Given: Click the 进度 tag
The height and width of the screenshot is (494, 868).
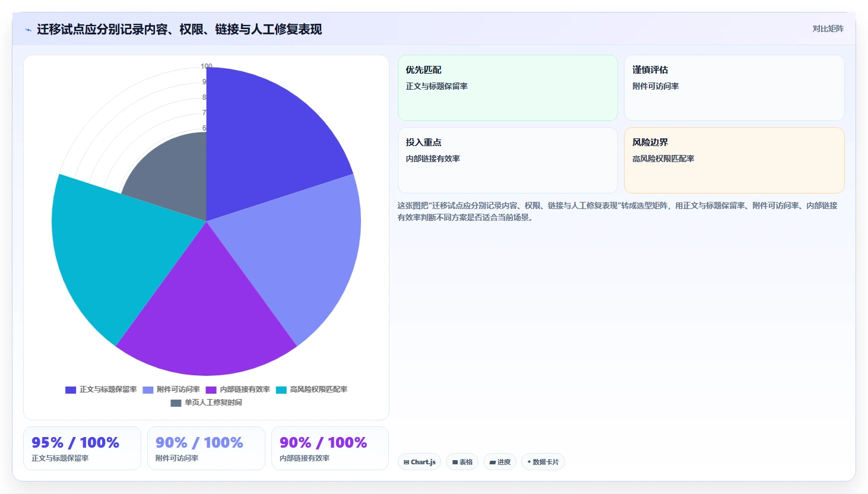Looking at the screenshot, I should [x=500, y=462].
